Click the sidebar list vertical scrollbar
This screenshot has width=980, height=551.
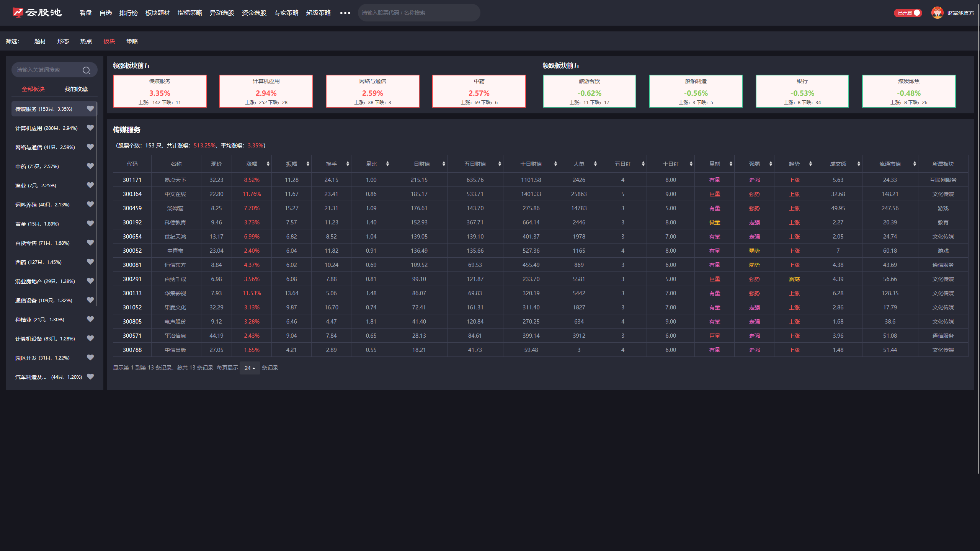[96, 203]
